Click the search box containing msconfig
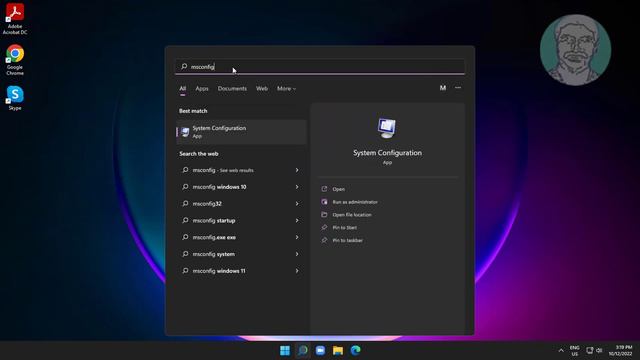This screenshot has height=360, width=640. pyautogui.click(x=320, y=67)
